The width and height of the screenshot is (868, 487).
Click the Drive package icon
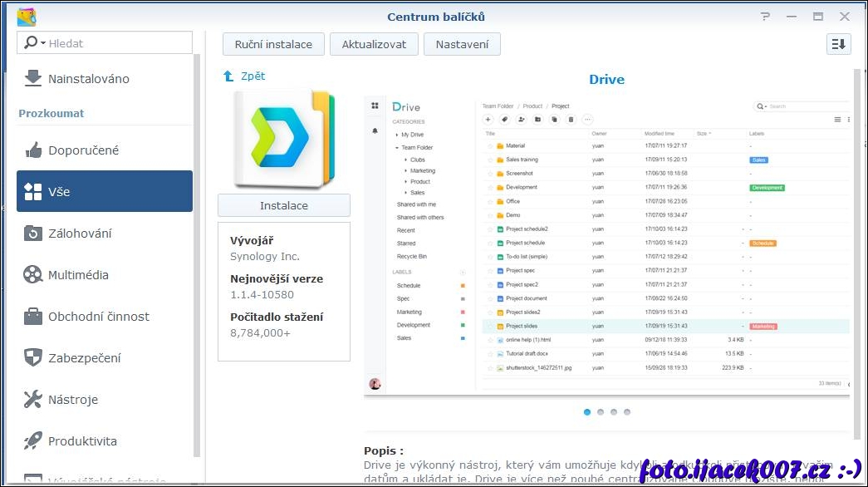[283, 139]
